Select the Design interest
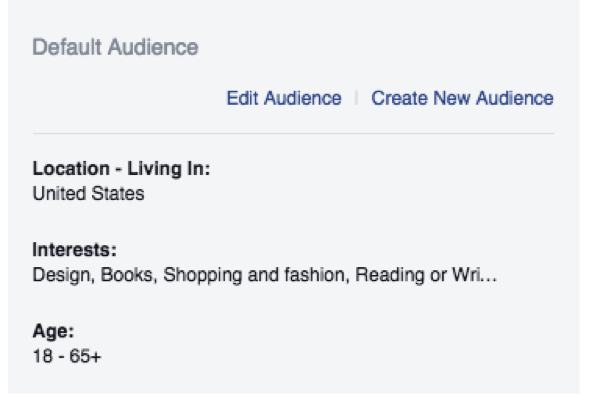Image resolution: width=591 pixels, height=394 pixels. 61,275
